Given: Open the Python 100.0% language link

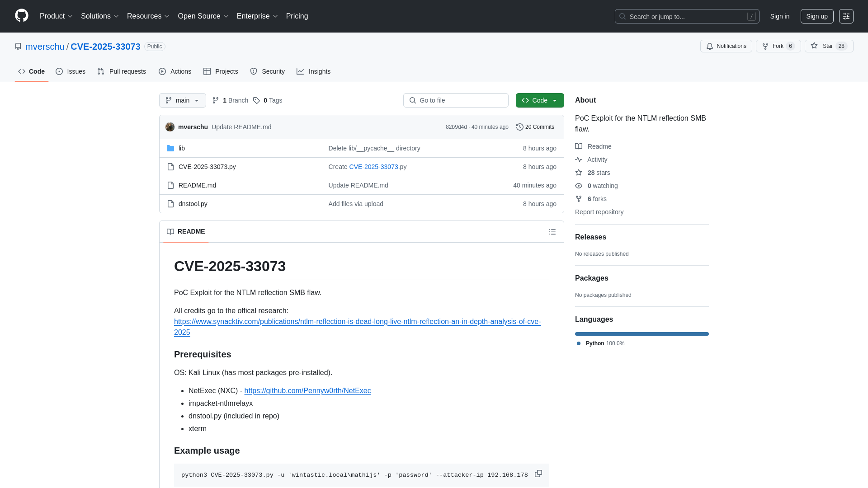Looking at the screenshot, I should point(601,343).
